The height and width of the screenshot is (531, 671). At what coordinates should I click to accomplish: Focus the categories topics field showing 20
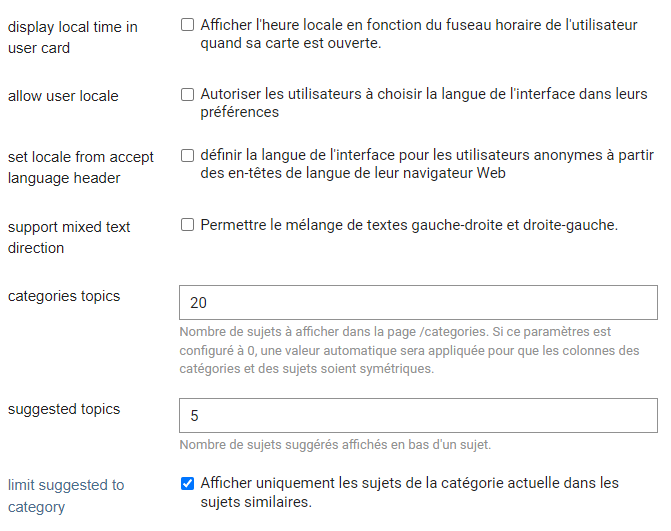(418, 302)
